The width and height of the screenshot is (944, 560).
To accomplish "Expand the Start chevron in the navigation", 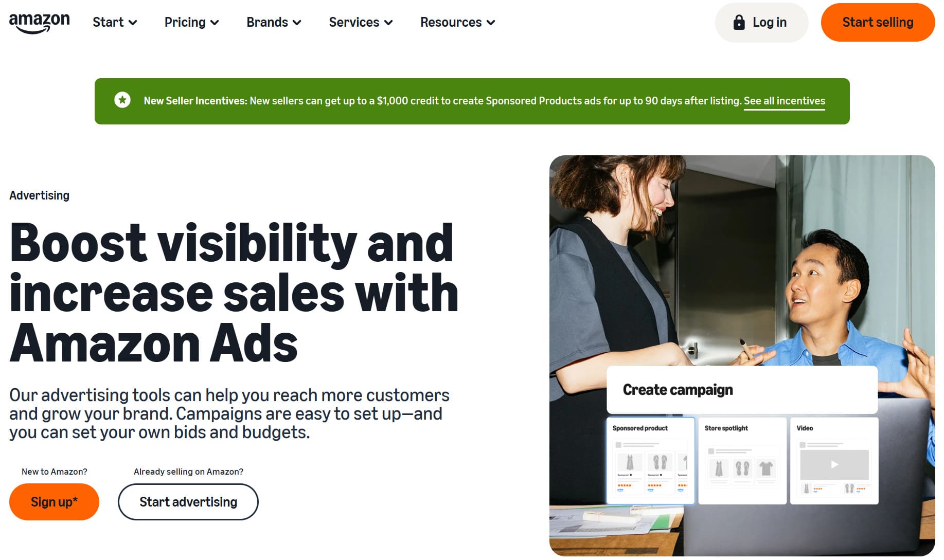I will [133, 23].
